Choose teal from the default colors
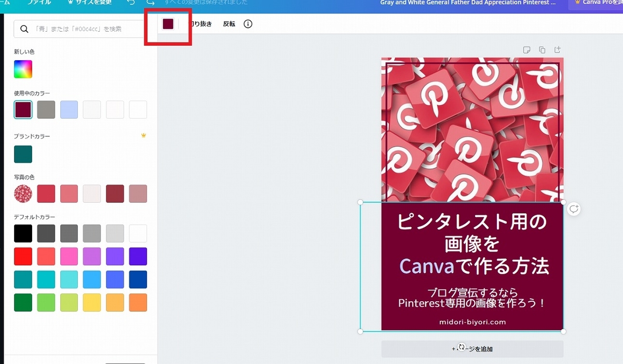Image resolution: width=623 pixels, height=364 pixels. click(23, 279)
